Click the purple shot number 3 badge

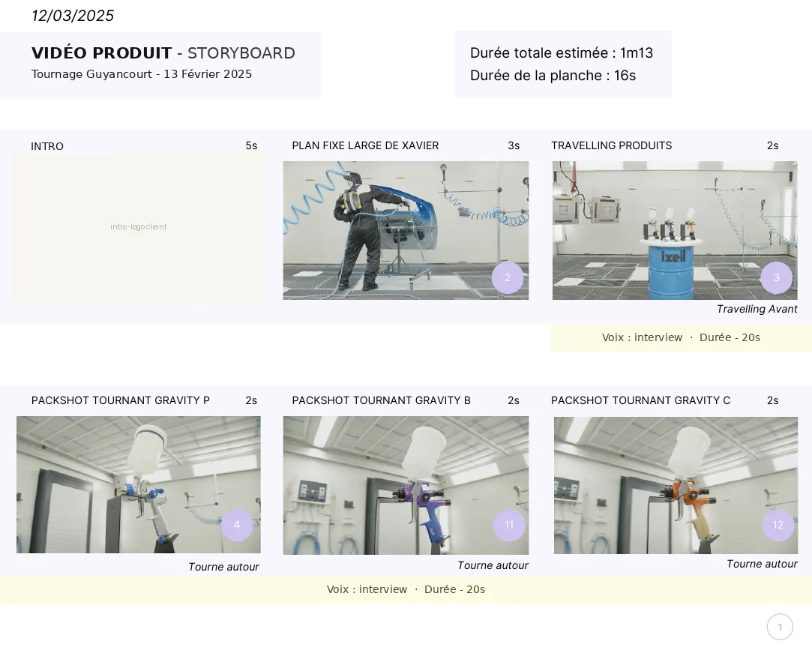point(776,277)
